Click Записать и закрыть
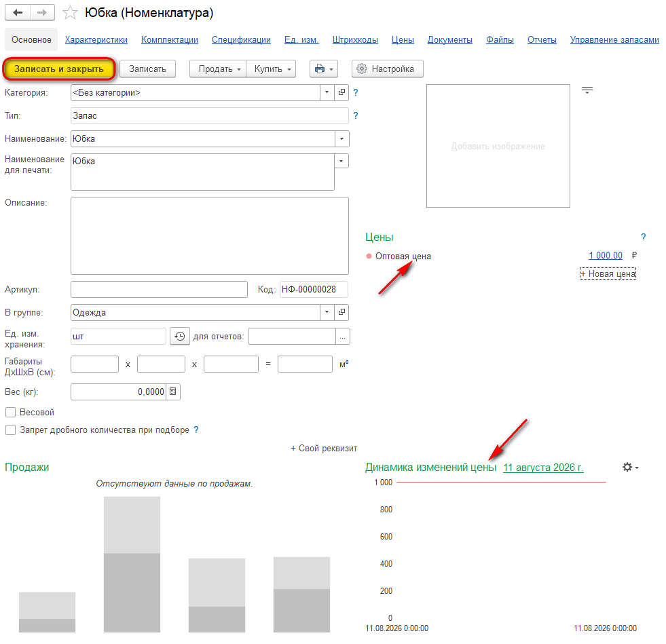Viewport: 666px width, 644px height. pos(59,69)
